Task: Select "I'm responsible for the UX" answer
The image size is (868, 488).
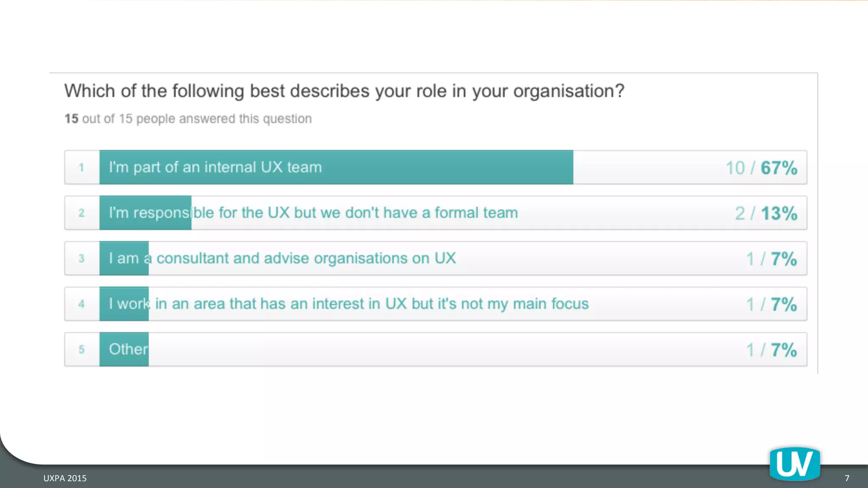Action: 313,213
